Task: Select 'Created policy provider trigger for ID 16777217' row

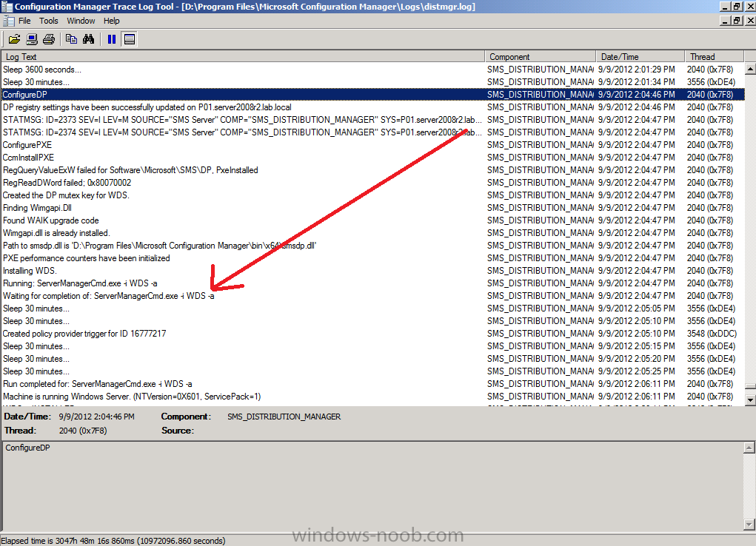Action: tap(372, 334)
